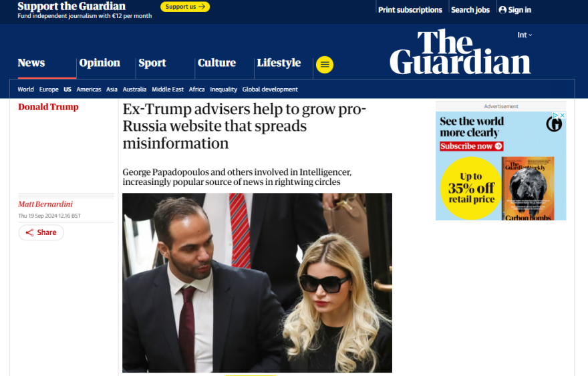Close the advertisement with X icon

[563, 116]
